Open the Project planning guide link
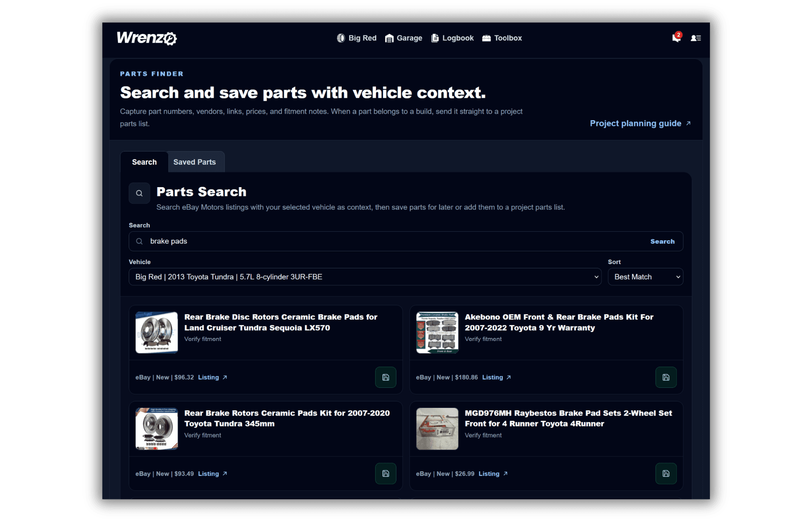Screen dimensions: 812x522 (640, 123)
